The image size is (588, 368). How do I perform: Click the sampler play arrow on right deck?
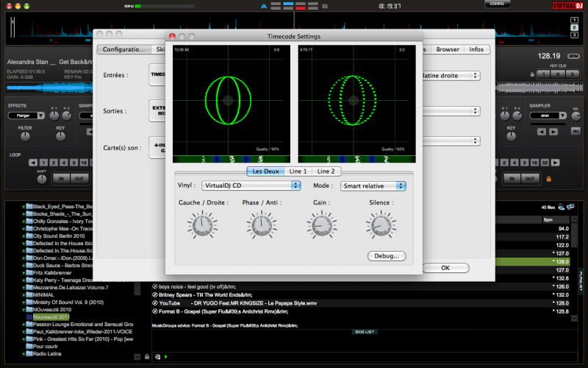tap(553, 132)
